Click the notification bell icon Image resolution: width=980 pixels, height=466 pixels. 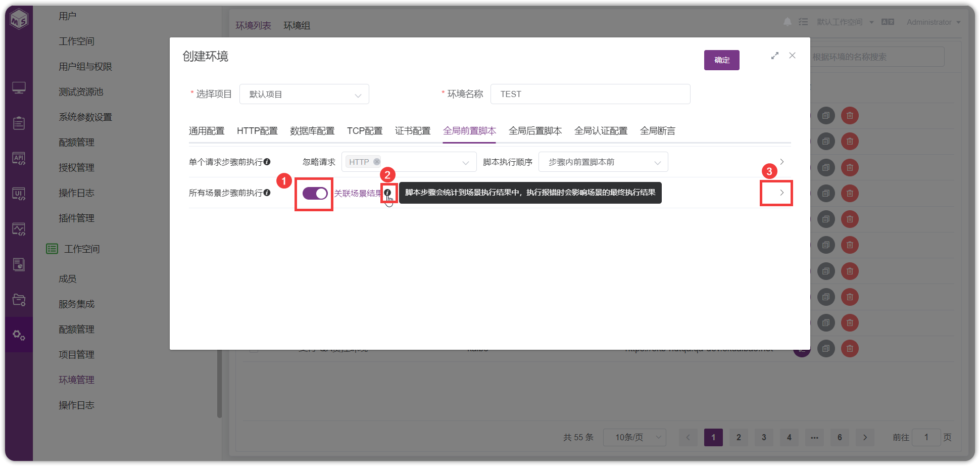[x=787, y=22]
